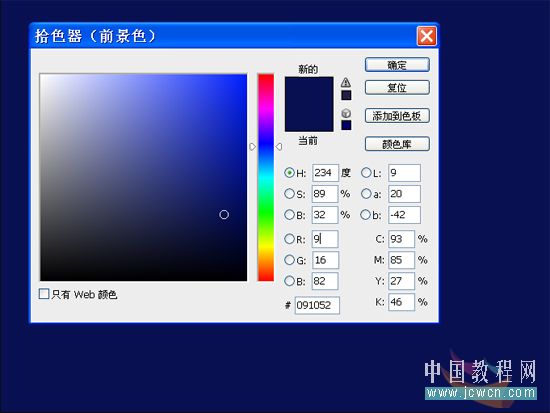The width and height of the screenshot is (550, 413).
Task: Click the circular color picker marker
Action: click(x=224, y=214)
